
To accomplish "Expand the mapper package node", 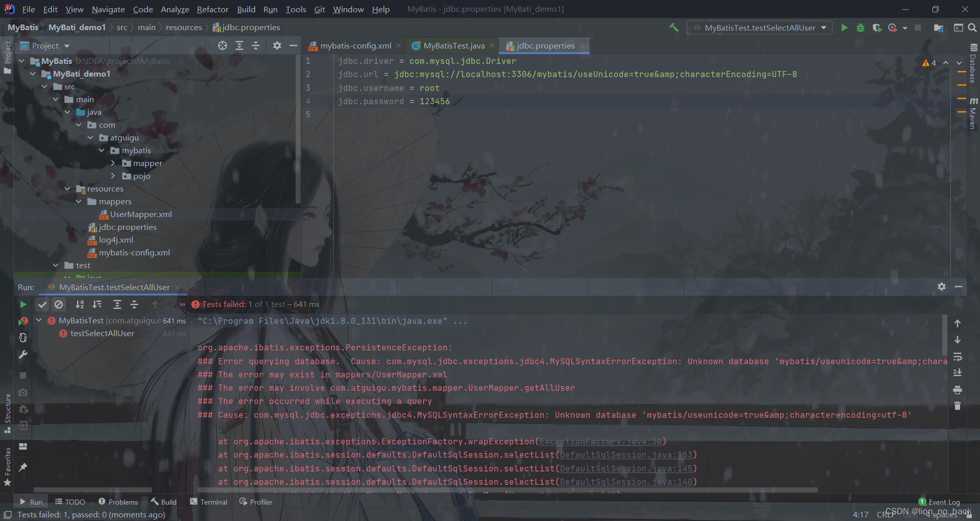I will pyautogui.click(x=113, y=163).
